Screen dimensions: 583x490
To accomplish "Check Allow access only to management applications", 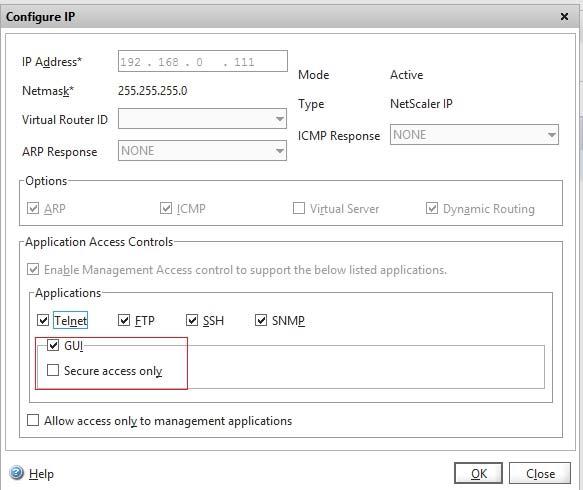I will pyautogui.click(x=33, y=420).
